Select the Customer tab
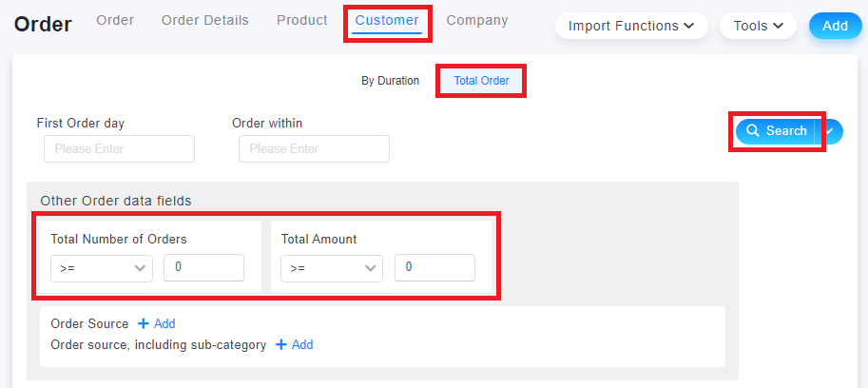The height and width of the screenshot is (388, 868). pos(387,21)
